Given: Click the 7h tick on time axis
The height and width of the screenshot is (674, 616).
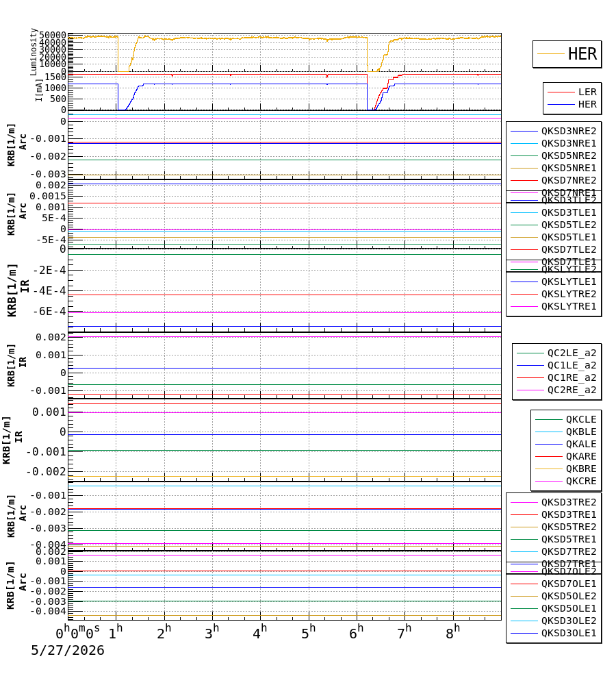Looking at the screenshot, I should point(405,632).
